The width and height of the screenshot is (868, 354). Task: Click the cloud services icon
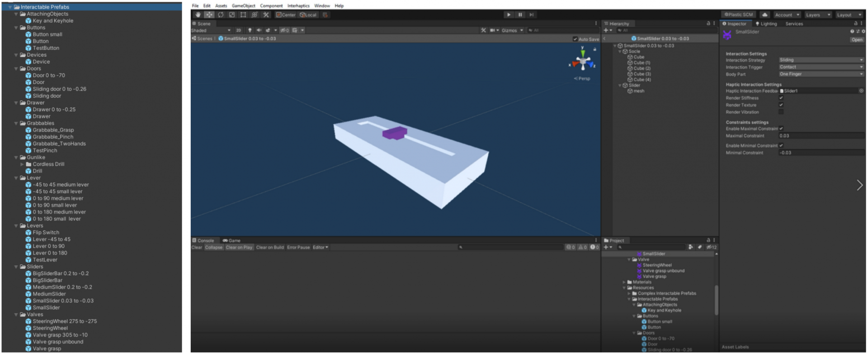[x=764, y=15]
